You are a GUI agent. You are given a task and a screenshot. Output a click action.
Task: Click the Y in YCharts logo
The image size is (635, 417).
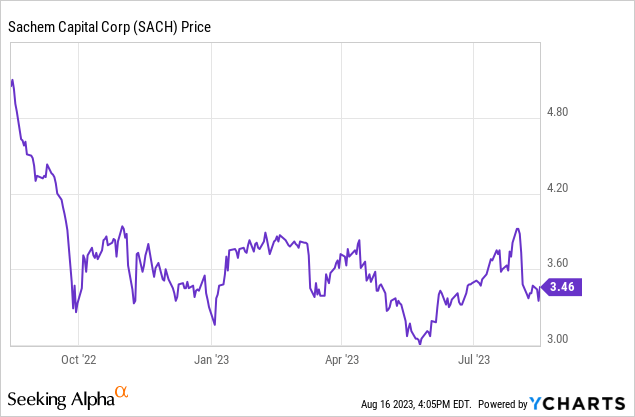[538, 404]
